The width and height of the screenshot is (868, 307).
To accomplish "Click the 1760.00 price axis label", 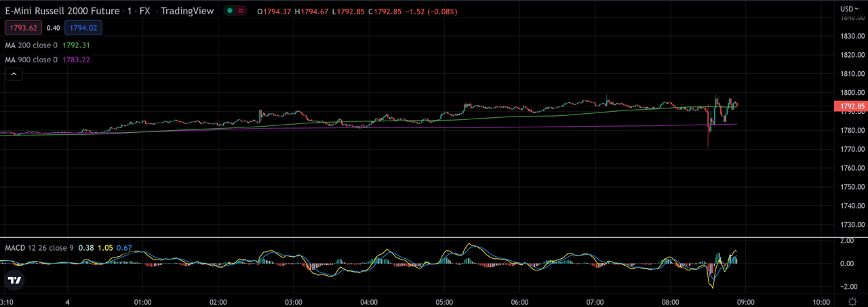I will point(852,168).
